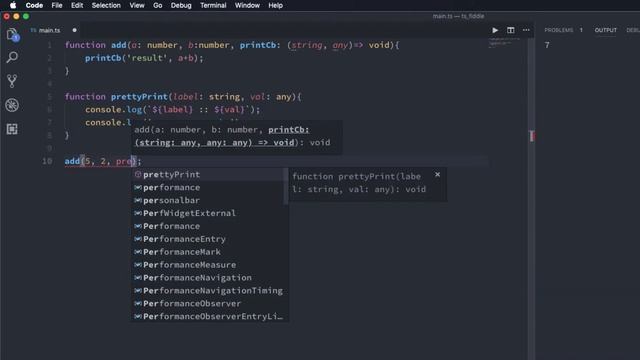Click prettyPrint function name on line 5
The width and height of the screenshot is (640, 360).
139,97
